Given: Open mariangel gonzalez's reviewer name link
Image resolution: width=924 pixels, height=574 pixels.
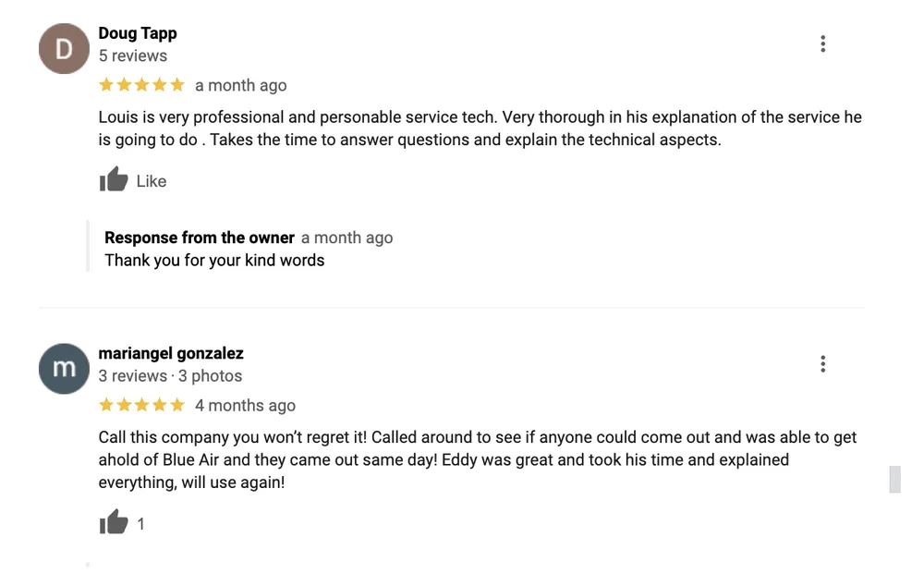Looking at the screenshot, I should (171, 353).
